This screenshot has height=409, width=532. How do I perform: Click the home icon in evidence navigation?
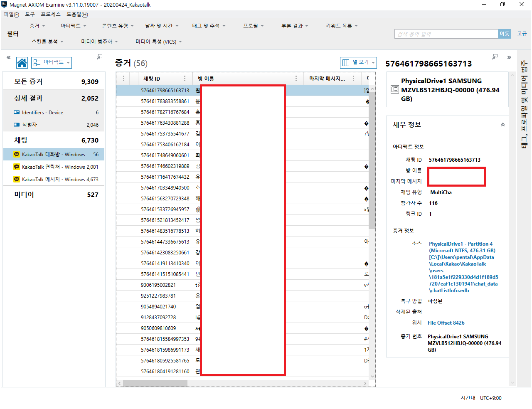click(22, 63)
